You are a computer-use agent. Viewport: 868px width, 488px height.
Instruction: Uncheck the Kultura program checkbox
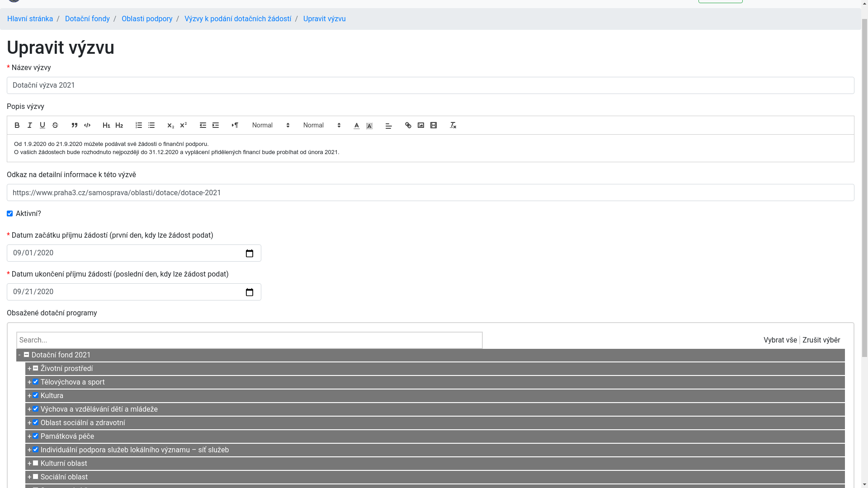click(x=36, y=395)
